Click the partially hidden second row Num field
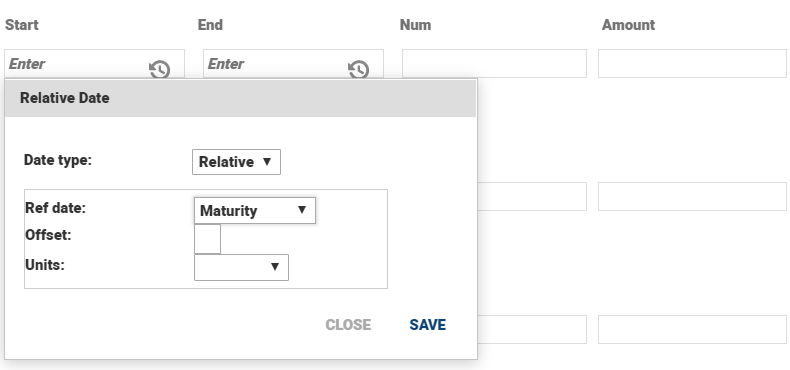The width and height of the screenshot is (790, 370). [532, 197]
